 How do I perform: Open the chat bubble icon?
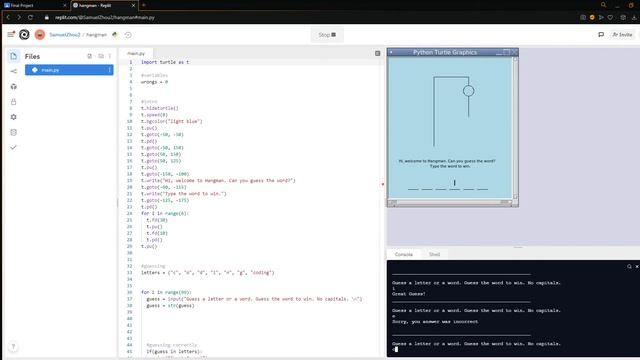tap(601, 35)
